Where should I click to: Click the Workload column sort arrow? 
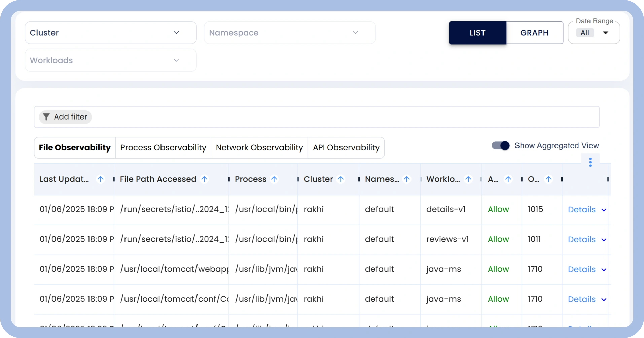tap(468, 179)
